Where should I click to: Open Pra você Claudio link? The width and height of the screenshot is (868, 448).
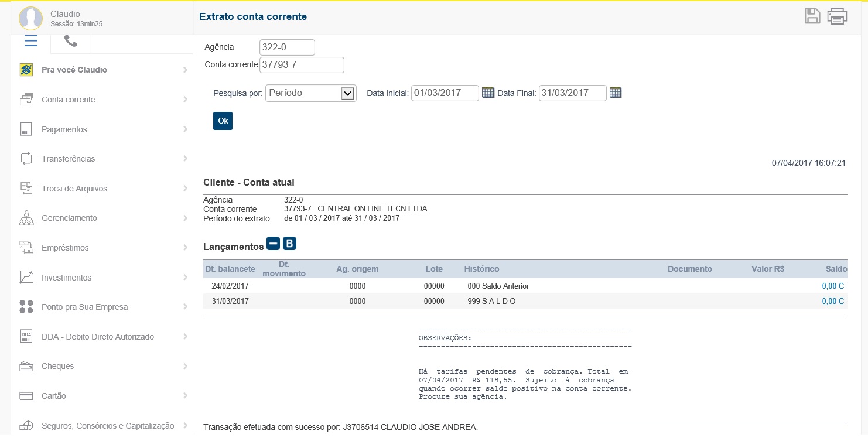coord(74,70)
